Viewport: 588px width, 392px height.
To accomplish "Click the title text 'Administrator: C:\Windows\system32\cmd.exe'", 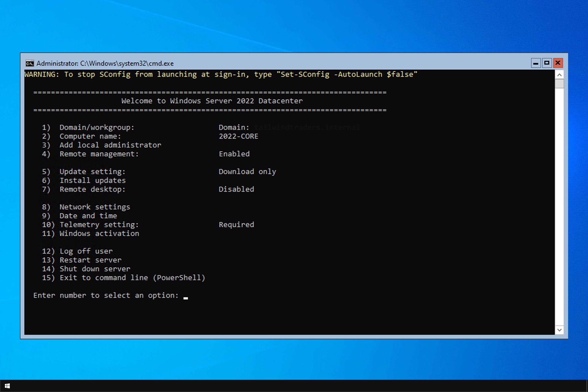I will [105, 63].
